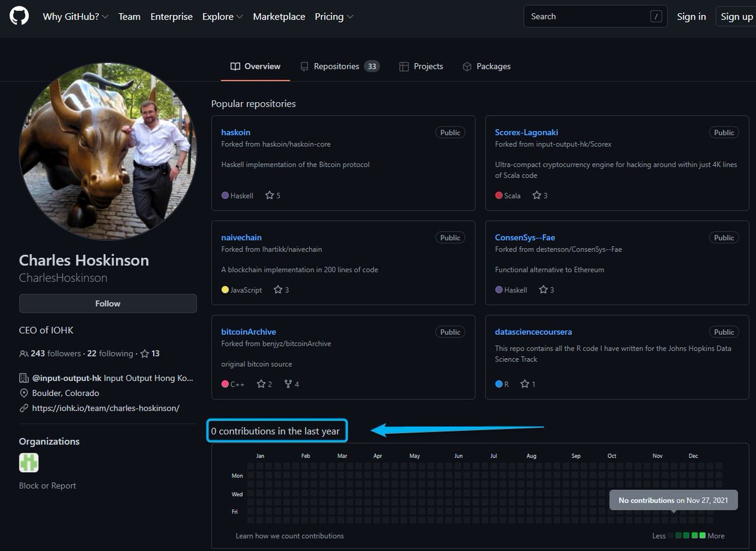Open the haskoin repository

coord(236,132)
